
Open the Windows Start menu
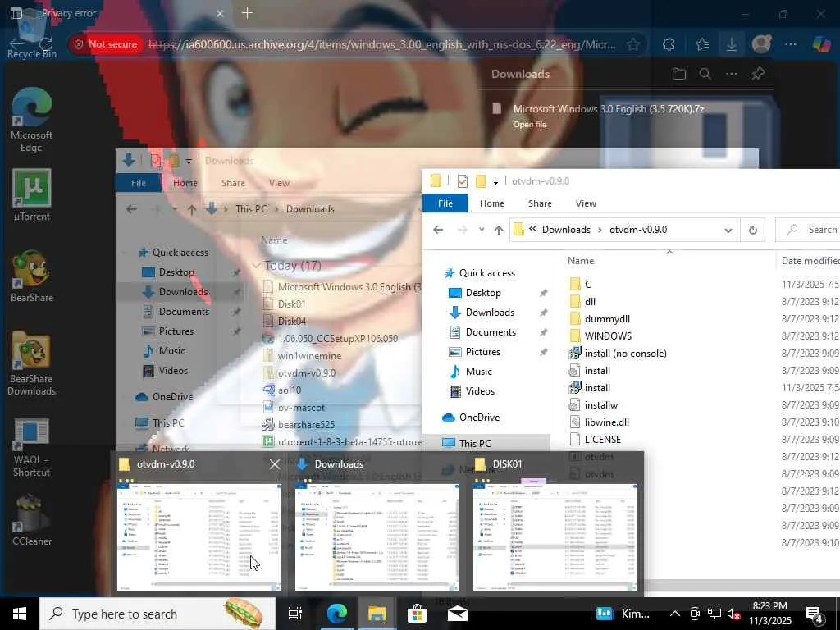20,614
